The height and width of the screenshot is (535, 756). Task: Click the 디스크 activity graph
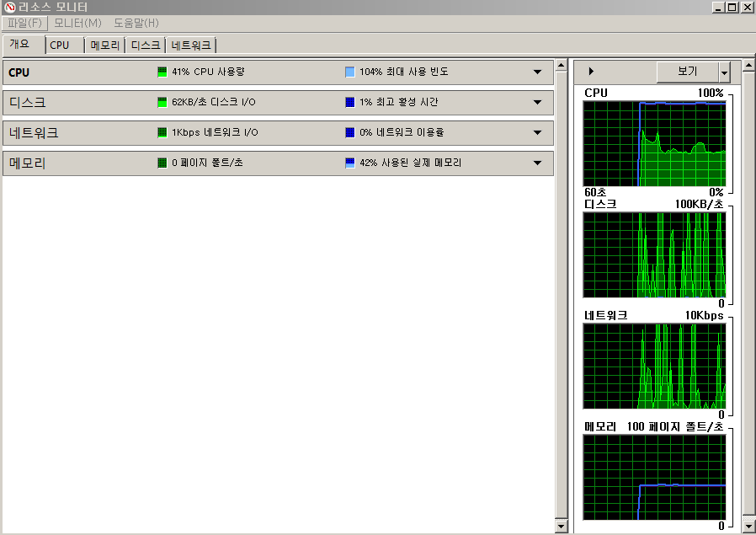click(654, 254)
